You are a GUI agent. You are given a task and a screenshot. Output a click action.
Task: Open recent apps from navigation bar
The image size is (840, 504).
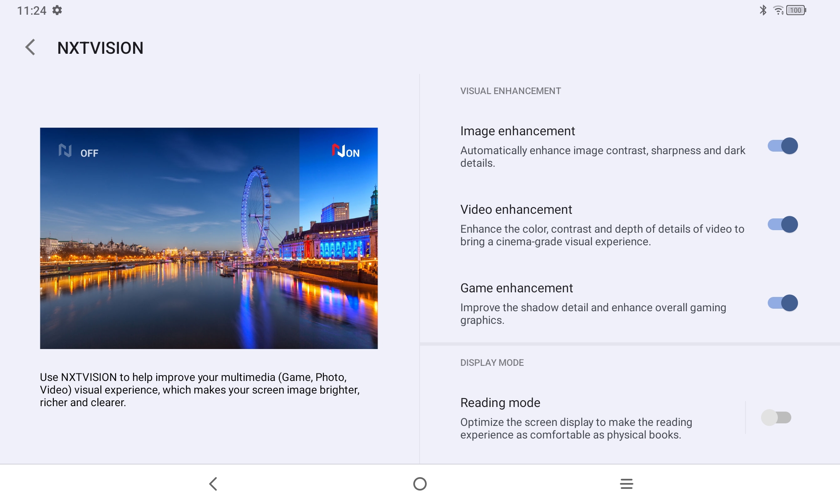point(626,483)
